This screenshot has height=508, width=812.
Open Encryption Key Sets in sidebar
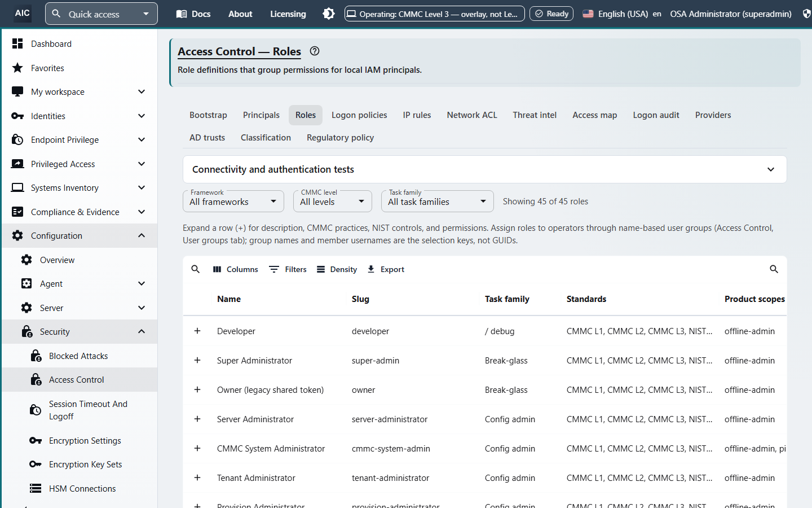click(80, 464)
